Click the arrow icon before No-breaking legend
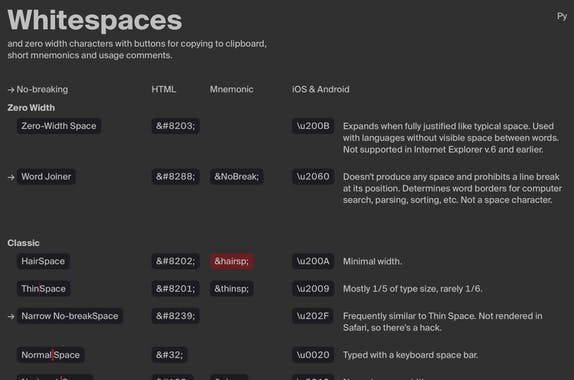574x380 pixels. (11, 90)
